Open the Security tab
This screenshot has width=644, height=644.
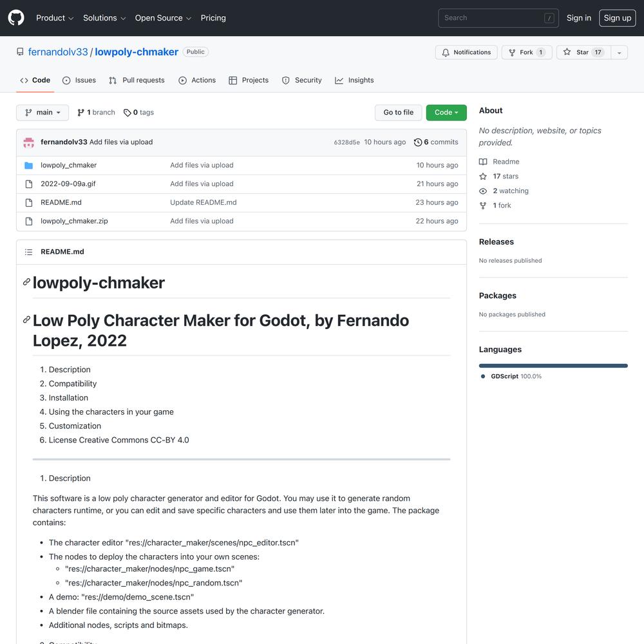[302, 80]
